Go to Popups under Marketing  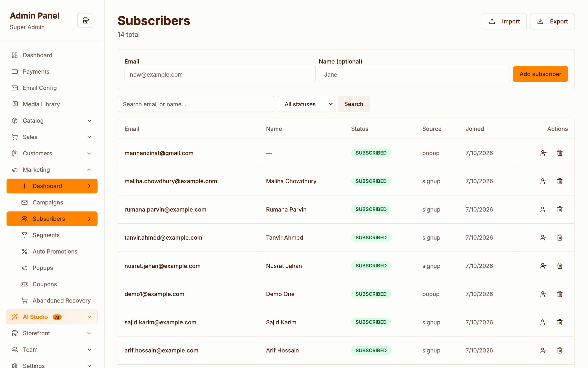pyautogui.click(x=52, y=268)
